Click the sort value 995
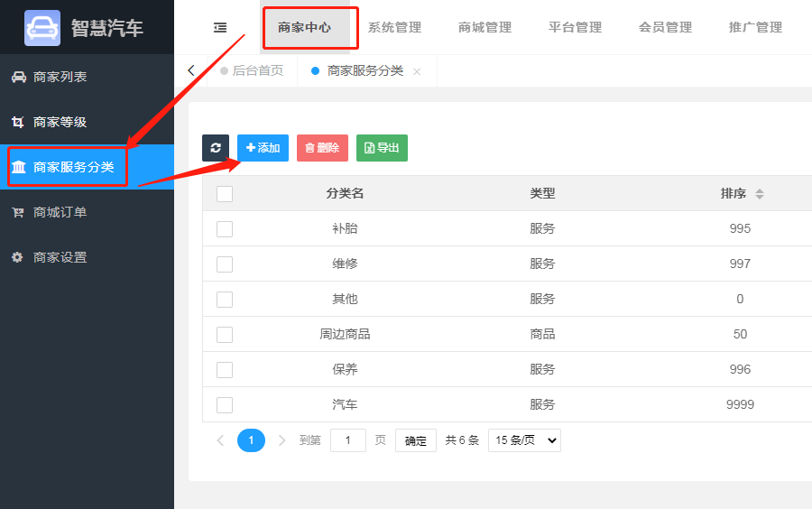812x509 pixels. pyautogui.click(x=740, y=229)
